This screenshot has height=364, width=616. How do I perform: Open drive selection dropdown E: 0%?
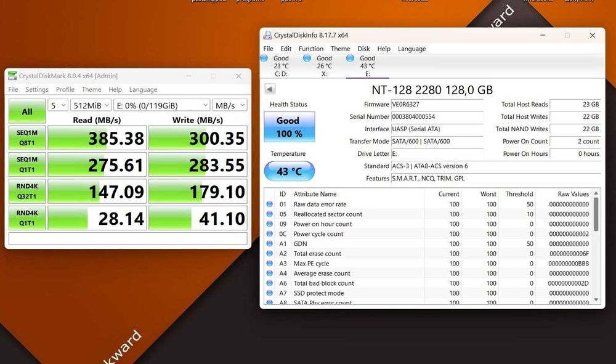tap(161, 105)
